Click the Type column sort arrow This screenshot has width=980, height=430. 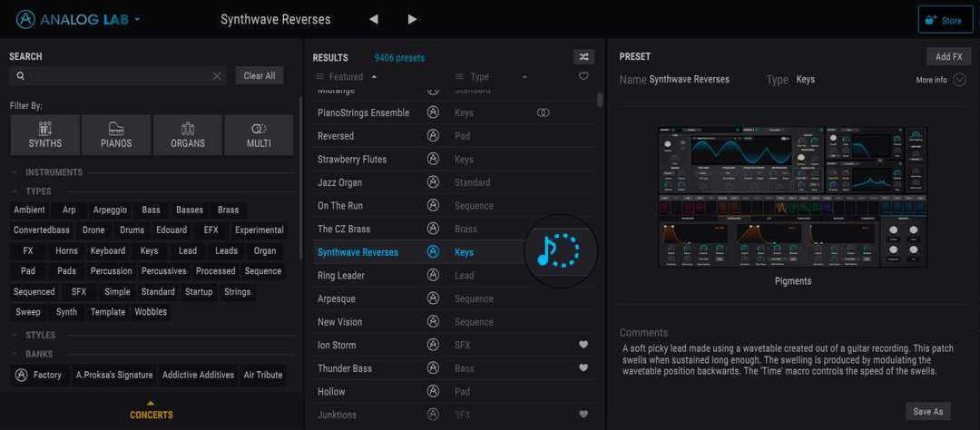point(524,77)
